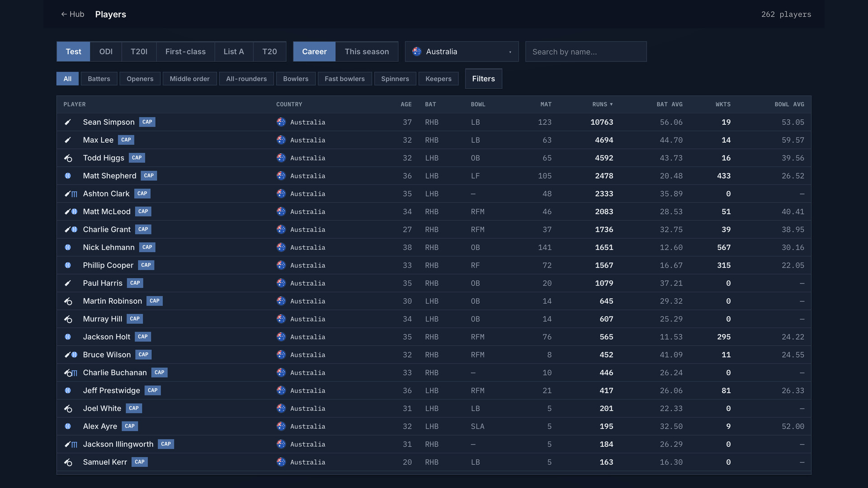This screenshot has width=868, height=488.
Task: Click the Australia flag in the country dropdown
Action: click(x=417, y=52)
